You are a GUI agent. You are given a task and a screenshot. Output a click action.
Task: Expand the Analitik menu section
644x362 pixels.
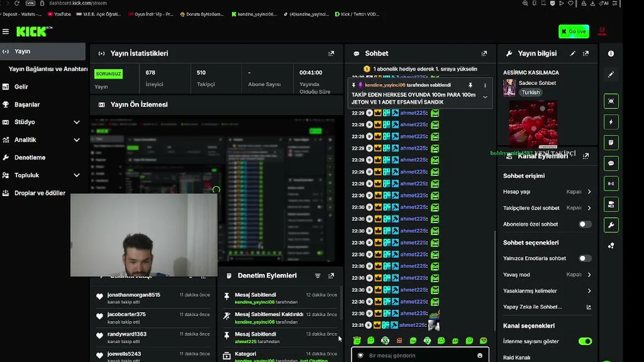pos(76,140)
